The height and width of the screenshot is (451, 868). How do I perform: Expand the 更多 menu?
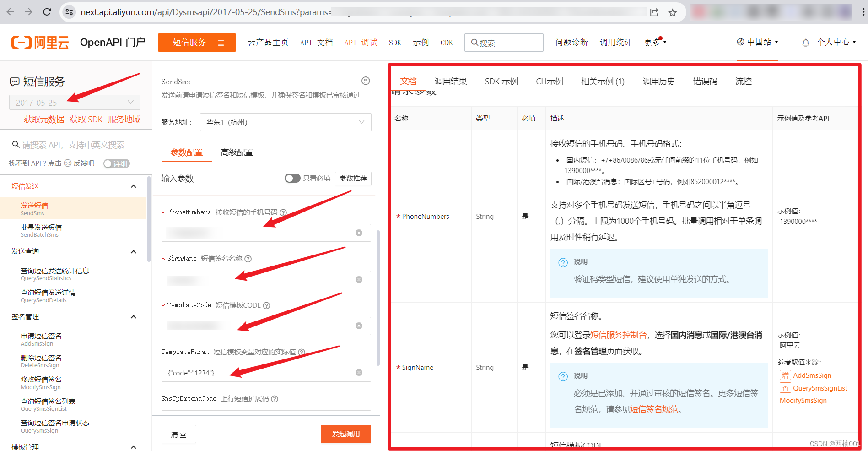coord(655,43)
